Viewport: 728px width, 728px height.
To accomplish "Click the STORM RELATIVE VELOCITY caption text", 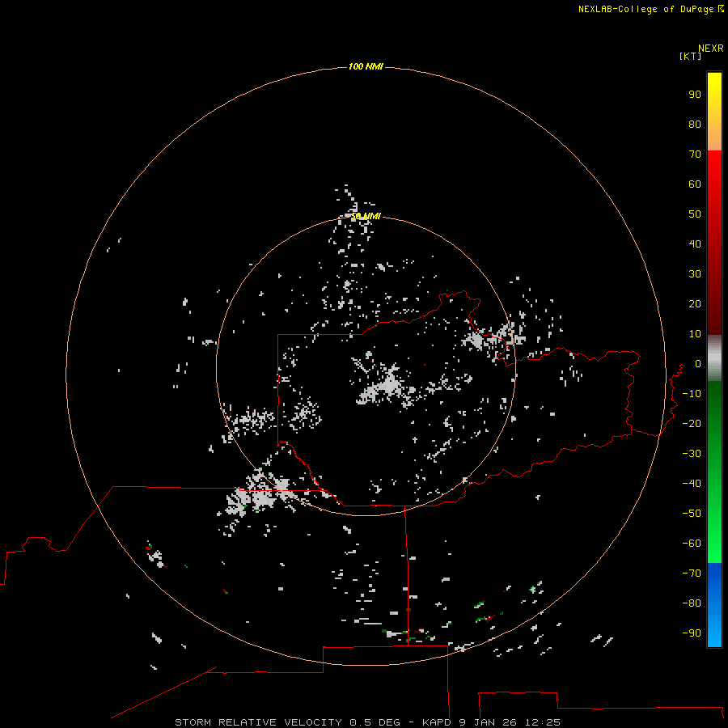I will click(x=258, y=722).
